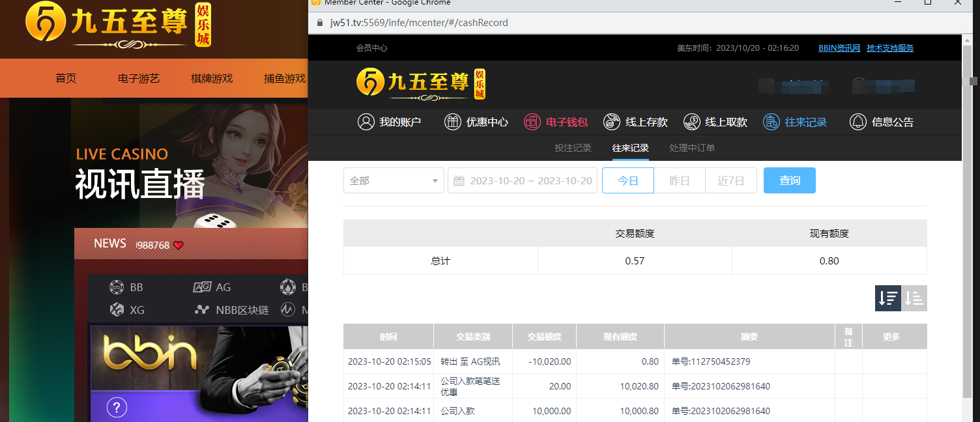Select the 电子钱包 wallet icon
This screenshot has height=422, width=980.
(532, 122)
